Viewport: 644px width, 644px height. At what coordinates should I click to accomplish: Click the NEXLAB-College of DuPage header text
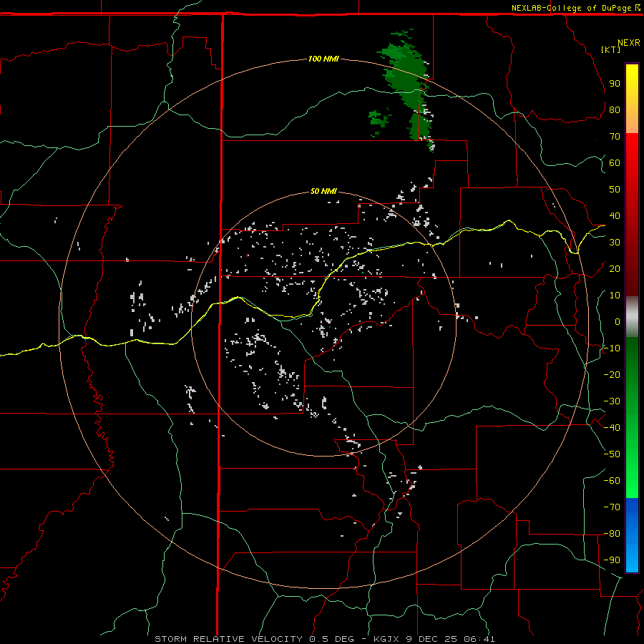click(x=571, y=8)
